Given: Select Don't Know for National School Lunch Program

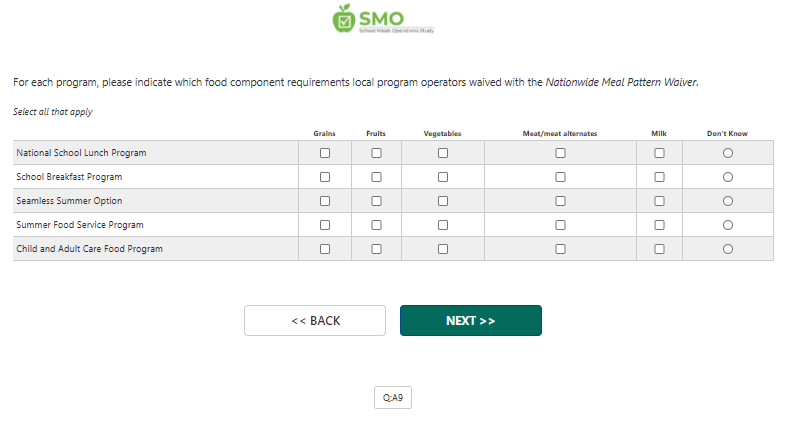Looking at the screenshot, I should [x=727, y=153].
